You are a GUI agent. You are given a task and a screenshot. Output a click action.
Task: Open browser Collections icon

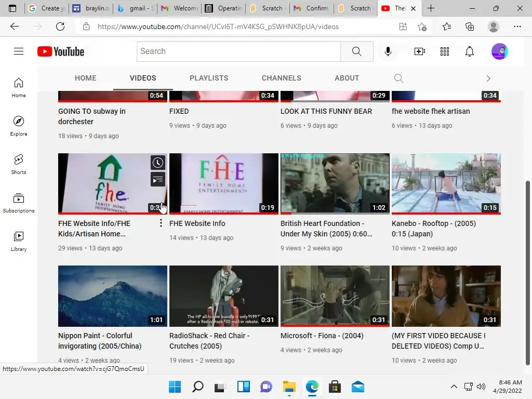(470, 26)
